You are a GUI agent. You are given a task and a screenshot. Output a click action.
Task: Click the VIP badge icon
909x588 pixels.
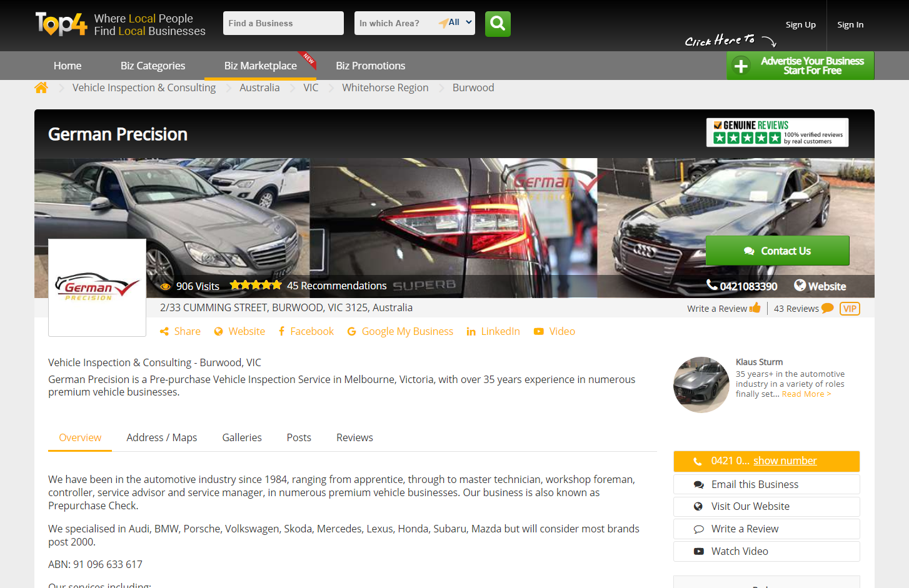[850, 309]
